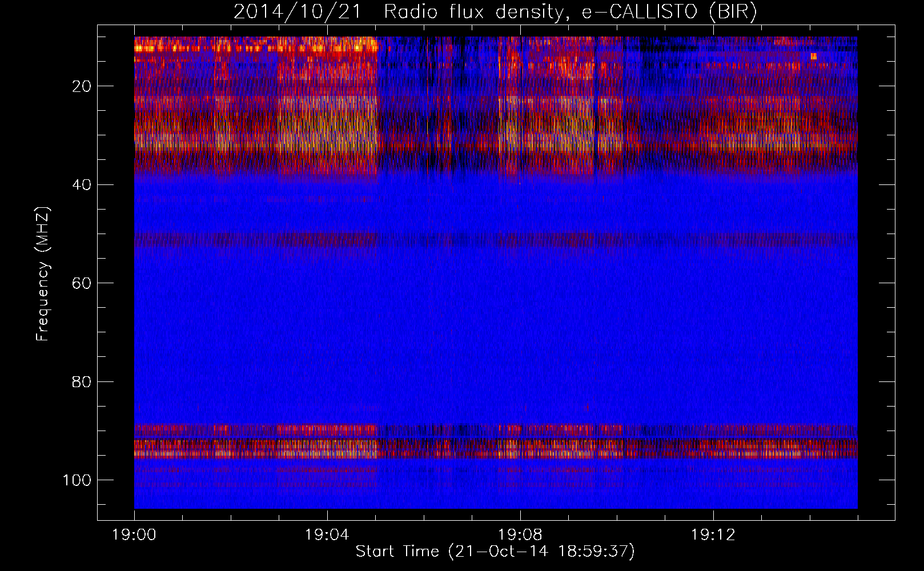Click the 19:00 time tick label
The width and height of the screenshot is (924, 571).
pos(134,535)
